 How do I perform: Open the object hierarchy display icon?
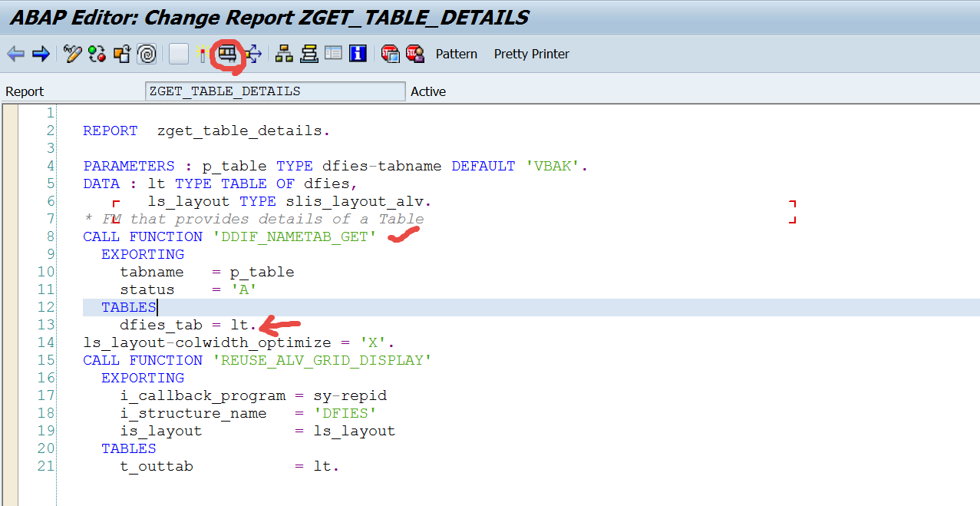(283, 54)
